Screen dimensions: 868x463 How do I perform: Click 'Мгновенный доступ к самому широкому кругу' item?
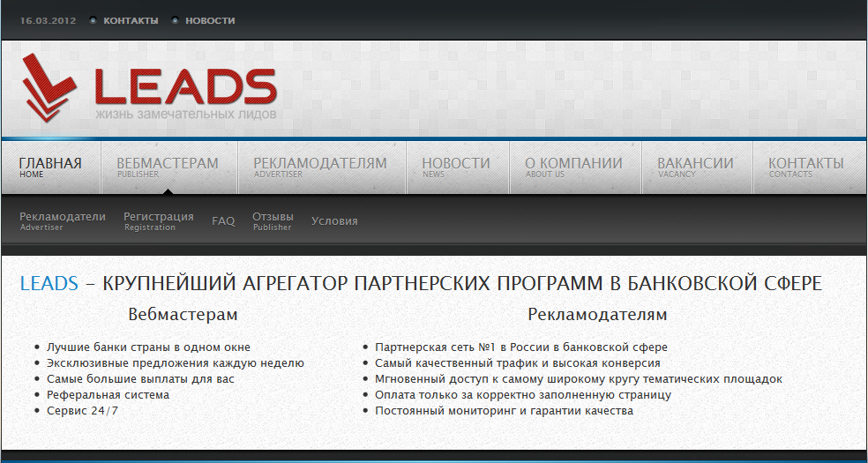click(x=579, y=379)
